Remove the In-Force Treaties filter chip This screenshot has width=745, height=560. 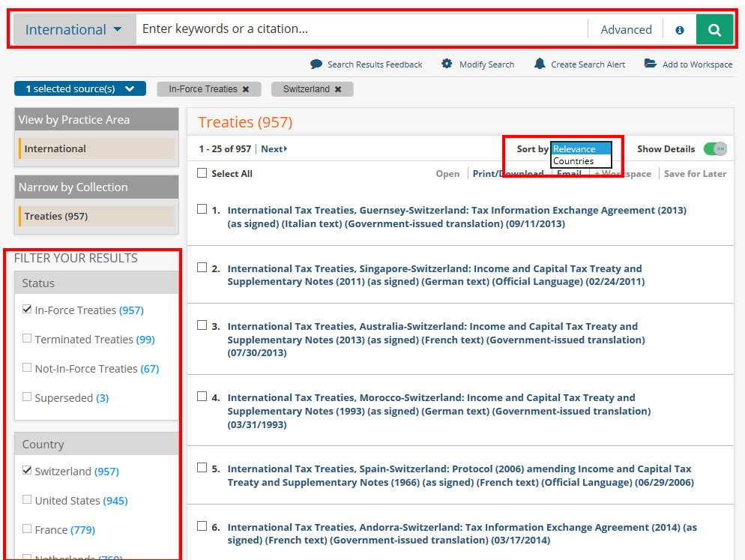click(x=245, y=89)
